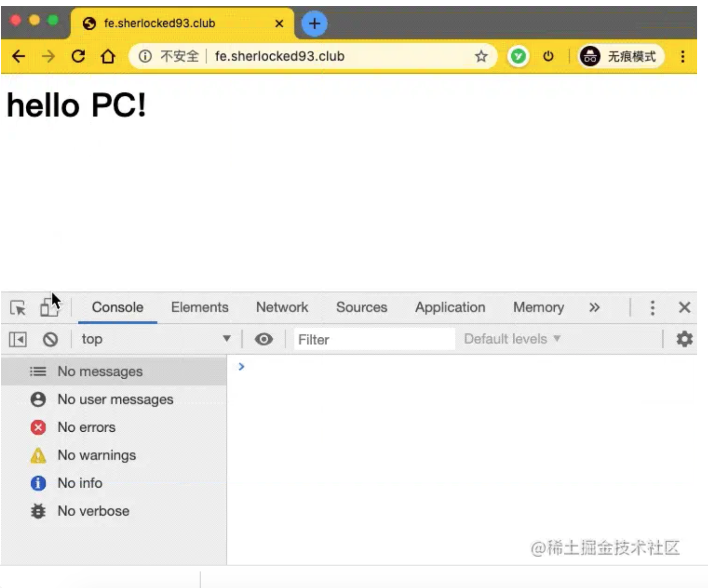Toggle the live expression eye icon
This screenshot has width=708, height=588.
click(263, 339)
